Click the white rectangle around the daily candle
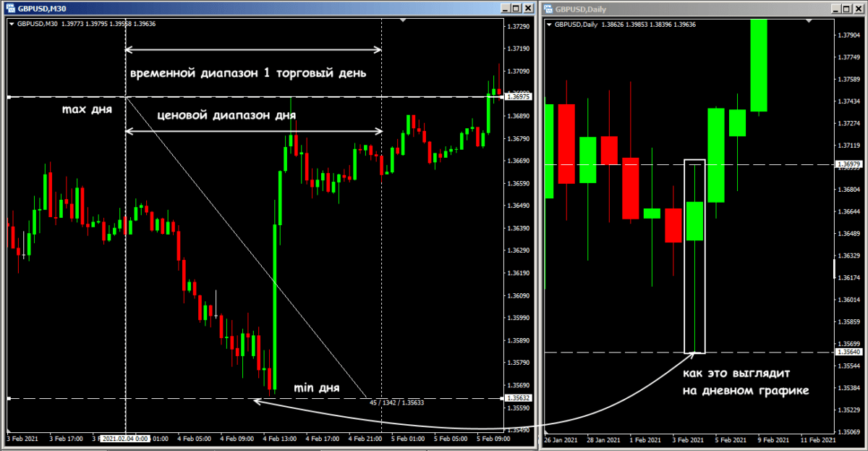This screenshot has width=868, height=451. click(685, 253)
